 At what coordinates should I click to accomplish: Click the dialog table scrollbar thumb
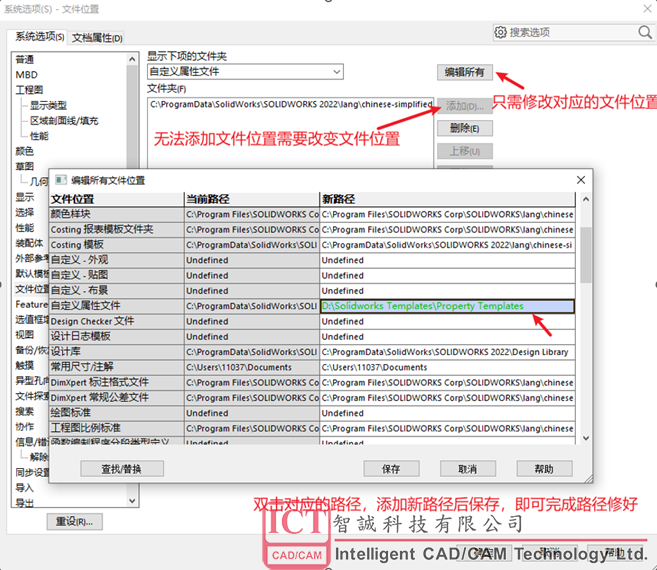click(x=586, y=255)
